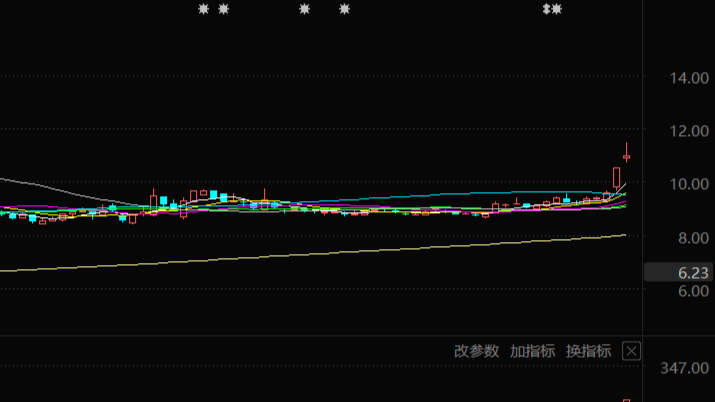Select the first event star marker above chart
The width and height of the screenshot is (715, 402).
[x=203, y=9]
